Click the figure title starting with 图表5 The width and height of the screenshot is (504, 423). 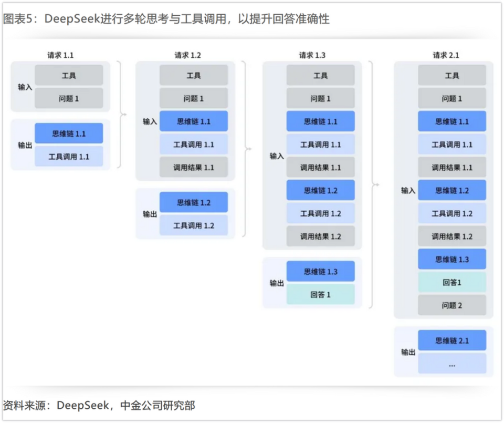166,19
